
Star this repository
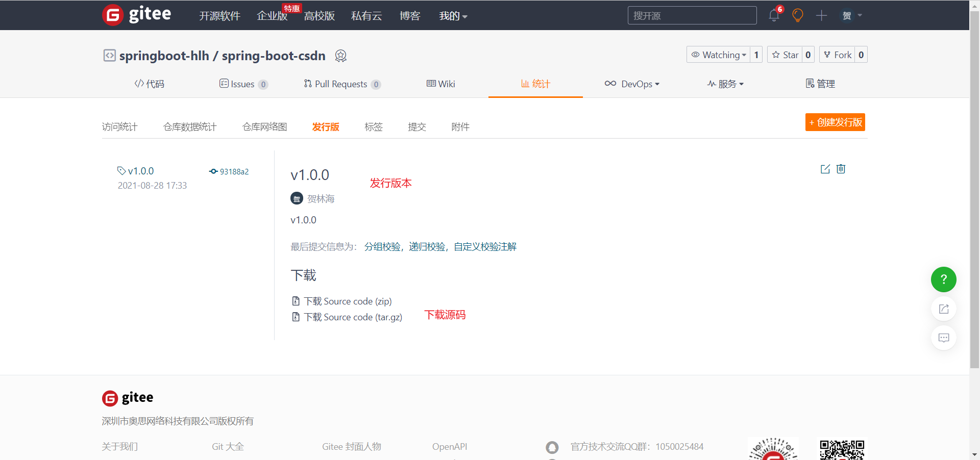[x=785, y=55]
